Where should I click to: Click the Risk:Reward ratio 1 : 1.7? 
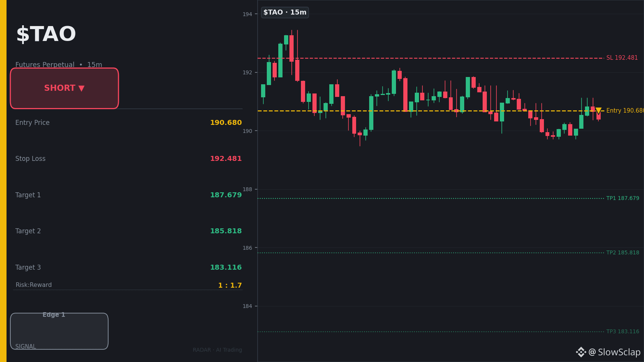tap(230, 285)
